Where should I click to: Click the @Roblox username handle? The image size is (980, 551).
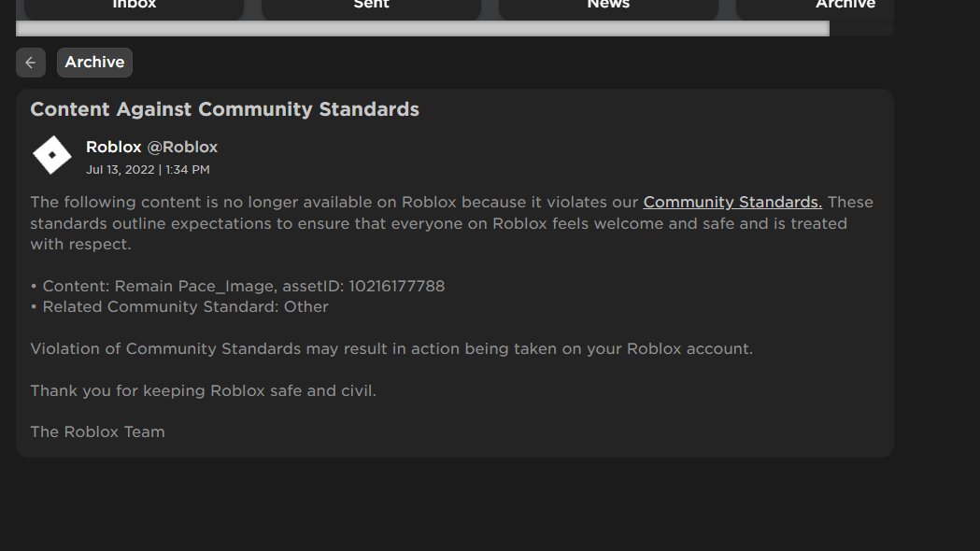click(182, 147)
